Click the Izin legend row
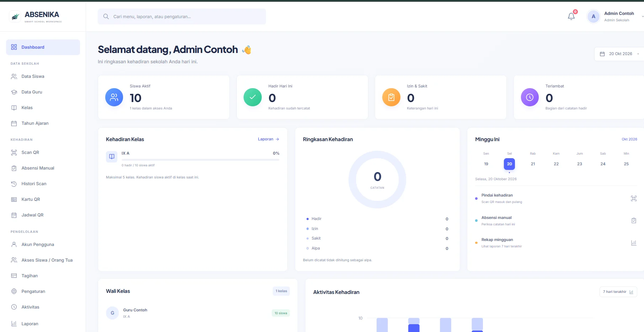The image size is (644, 332). pos(377,229)
